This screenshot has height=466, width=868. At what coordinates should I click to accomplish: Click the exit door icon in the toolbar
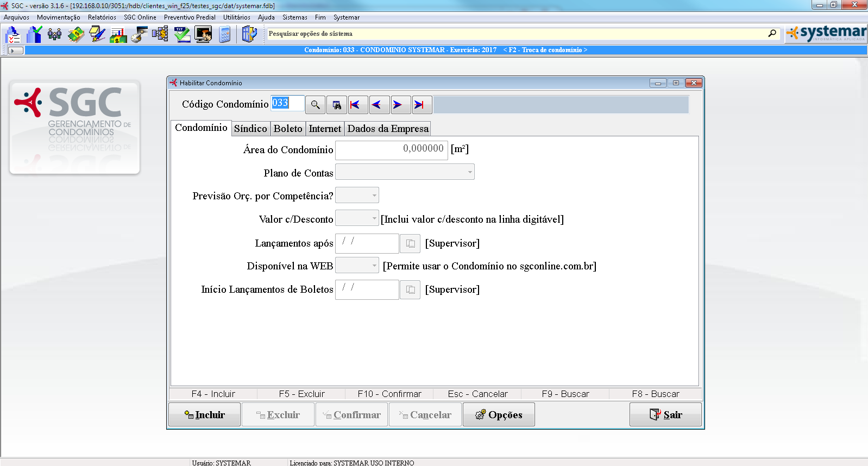tap(249, 35)
